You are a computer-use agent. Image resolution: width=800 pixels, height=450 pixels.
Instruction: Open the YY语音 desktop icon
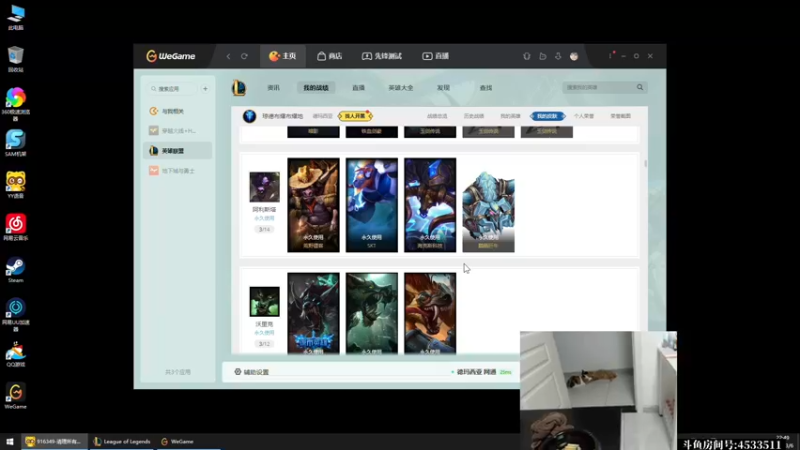tap(16, 185)
